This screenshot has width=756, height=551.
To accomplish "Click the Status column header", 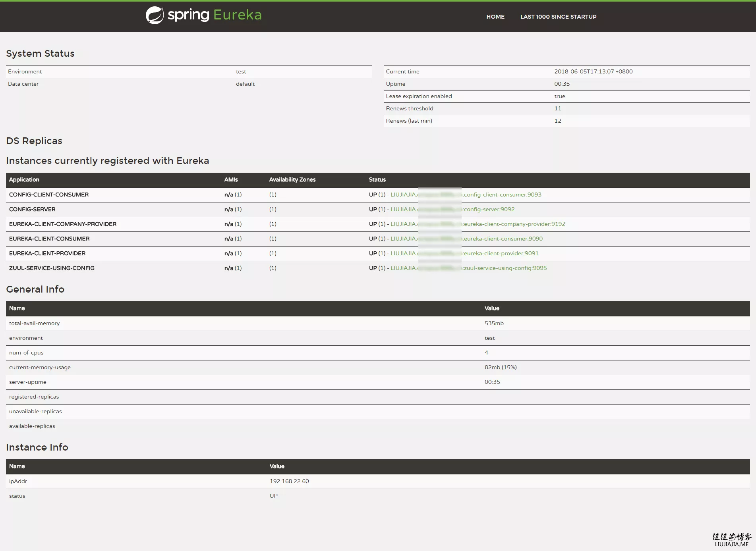I will 377,180.
